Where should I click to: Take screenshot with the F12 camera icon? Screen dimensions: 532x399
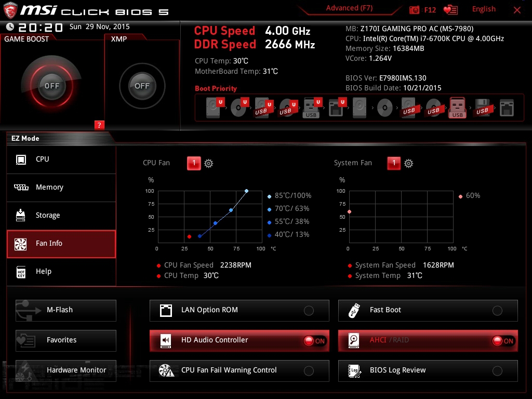tap(414, 10)
